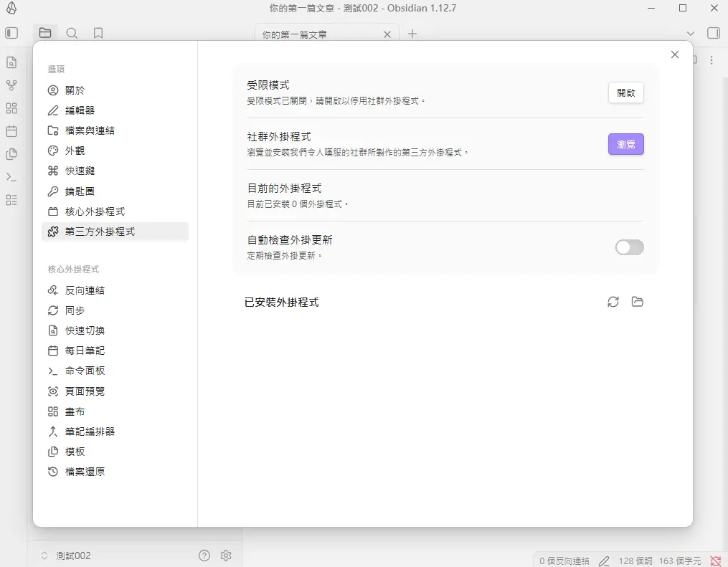Reload installed plugins with refresh icon
The height and width of the screenshot is (567, 728).
coord(613,302)
